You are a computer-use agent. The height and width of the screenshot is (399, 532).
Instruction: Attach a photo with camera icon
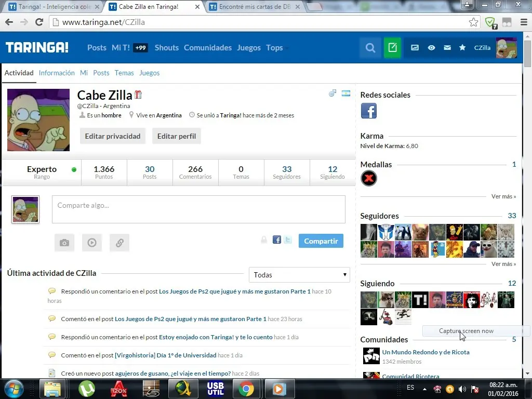(x=64, y=243)
